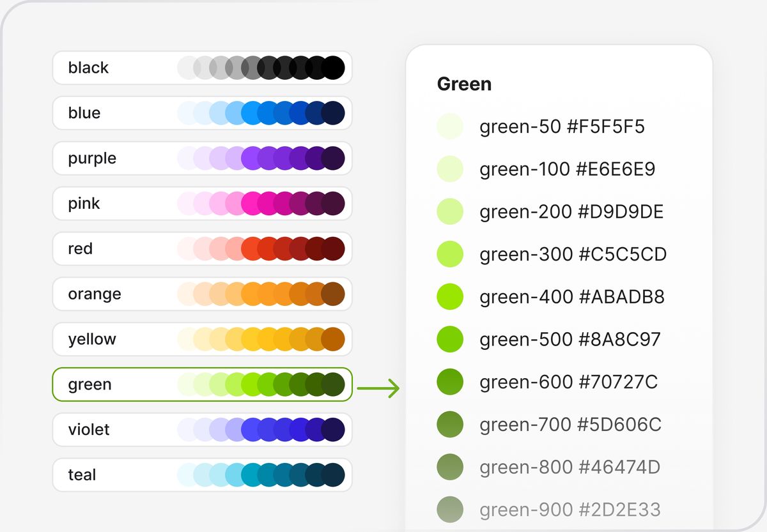Click the text 'green-300 #C5C5CD'

[x=573, y=255]
